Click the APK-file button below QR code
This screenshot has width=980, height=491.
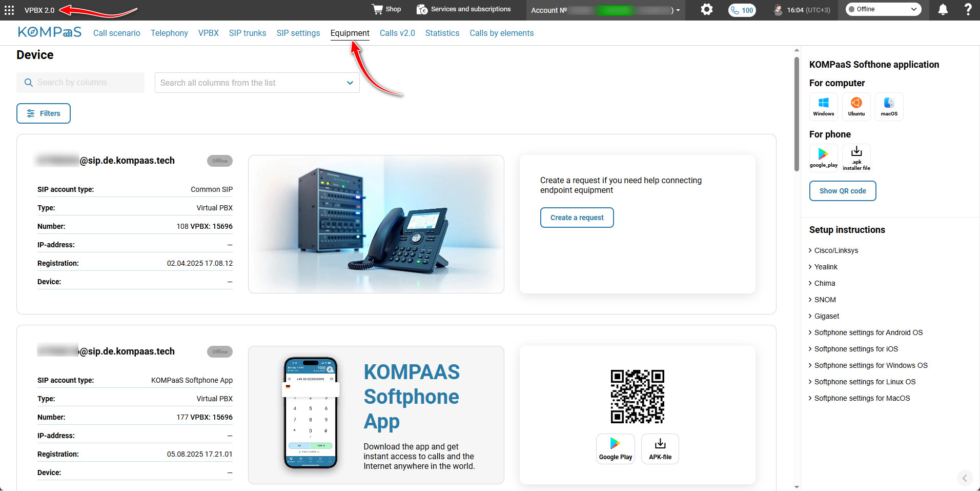(x=660, y=449)
